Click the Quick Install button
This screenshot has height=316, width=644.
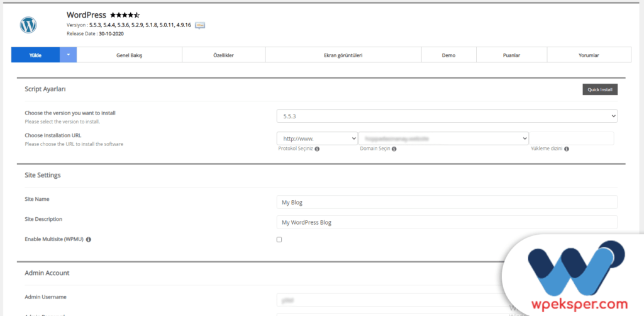pyautogui.click(x=599, y=89)
